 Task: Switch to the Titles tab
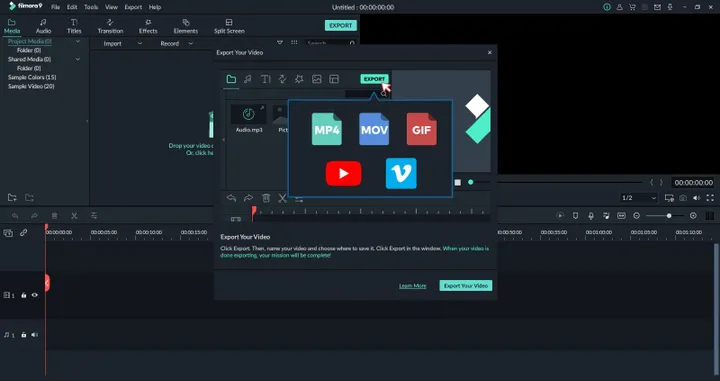point(74,26)
